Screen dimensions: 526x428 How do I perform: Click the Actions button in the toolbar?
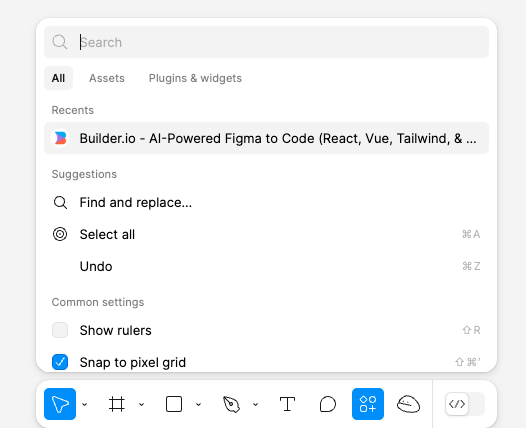pos(368,404)
